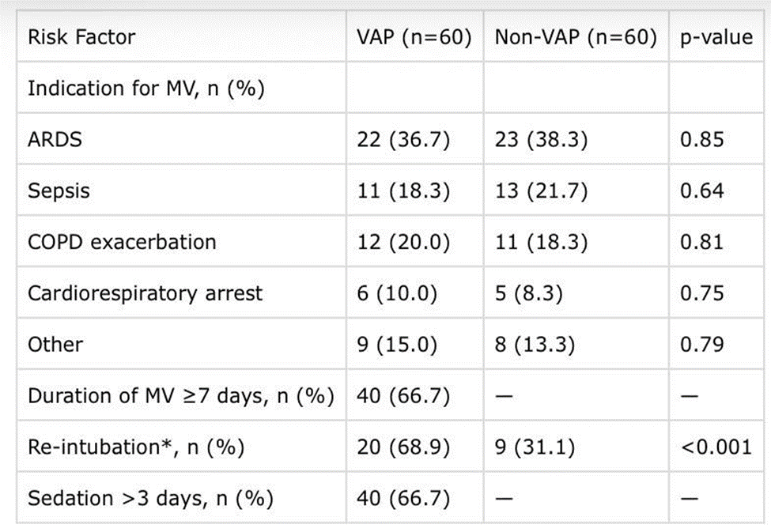Select the Re-intubation row label

point(136,447)
